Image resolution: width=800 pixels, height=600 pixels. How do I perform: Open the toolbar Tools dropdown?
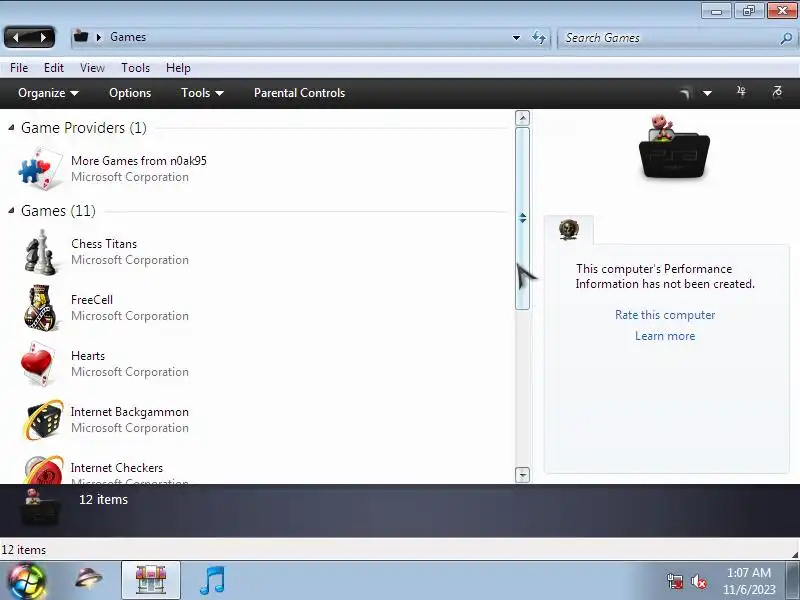tap(202, 93)
